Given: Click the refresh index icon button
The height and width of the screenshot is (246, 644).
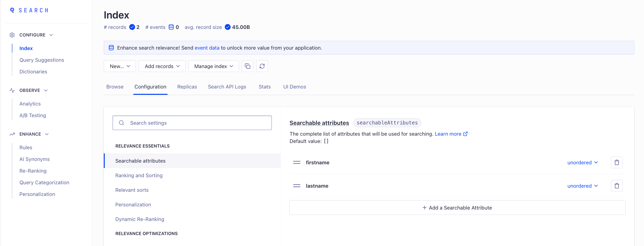Looking at the screenshot, I should pos(262,66).
